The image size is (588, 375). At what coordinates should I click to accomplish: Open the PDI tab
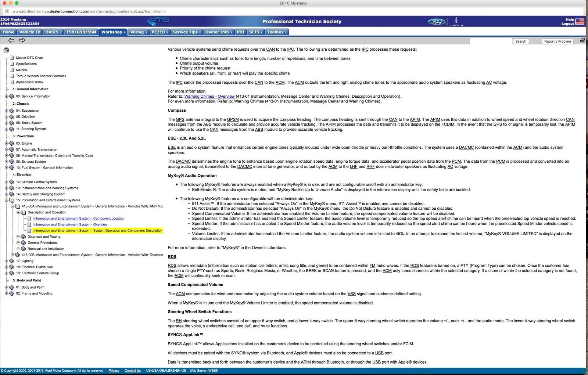click(x=241, y=32)
